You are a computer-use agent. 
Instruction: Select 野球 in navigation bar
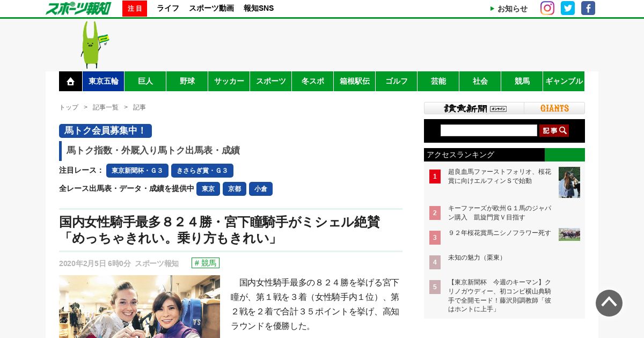click(x=187, y=81)
